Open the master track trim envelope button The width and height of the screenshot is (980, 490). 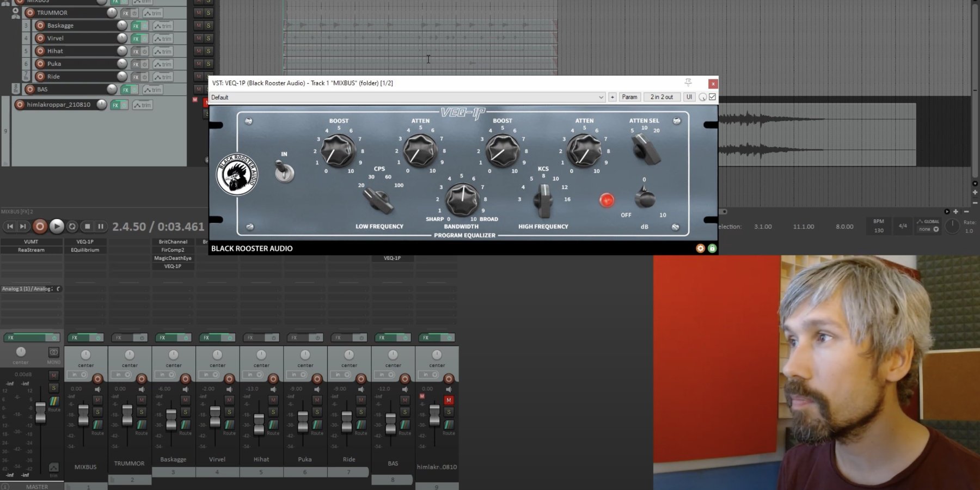53,468
